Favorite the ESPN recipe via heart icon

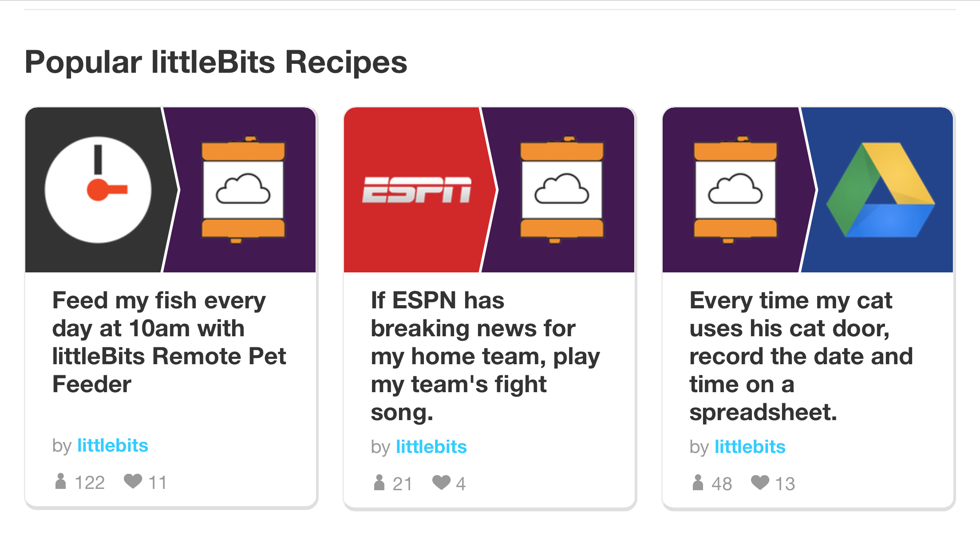442,482
